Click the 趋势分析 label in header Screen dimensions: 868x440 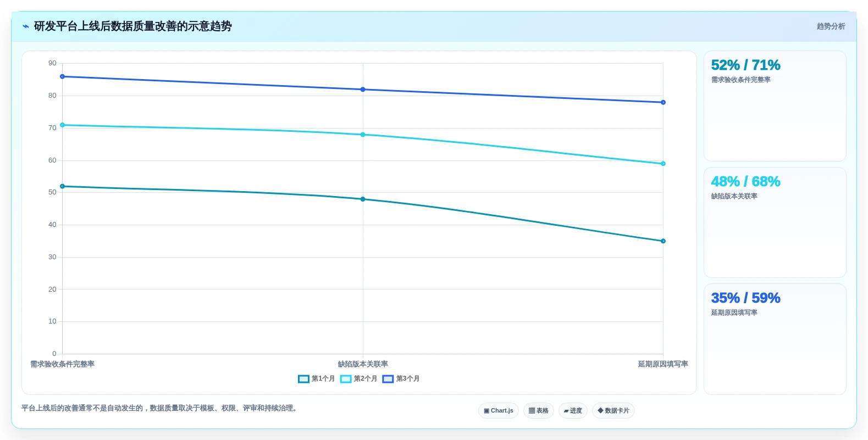(x=831, y=26)
